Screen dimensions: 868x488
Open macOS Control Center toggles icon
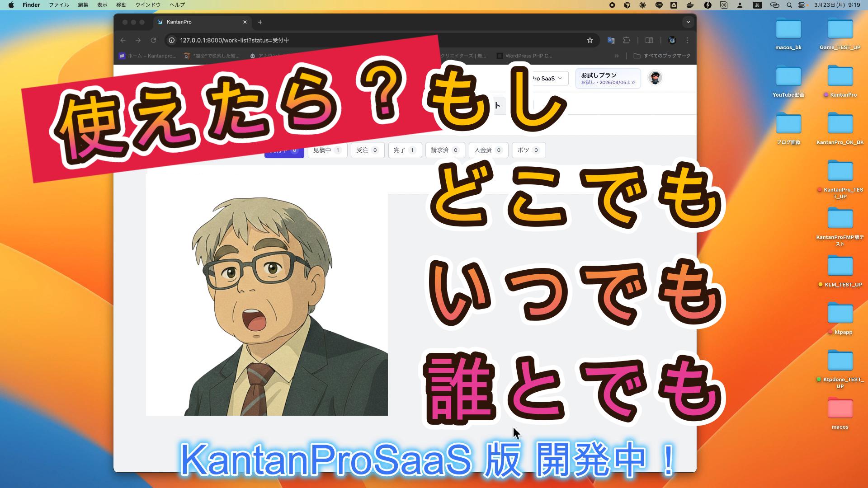802,5
